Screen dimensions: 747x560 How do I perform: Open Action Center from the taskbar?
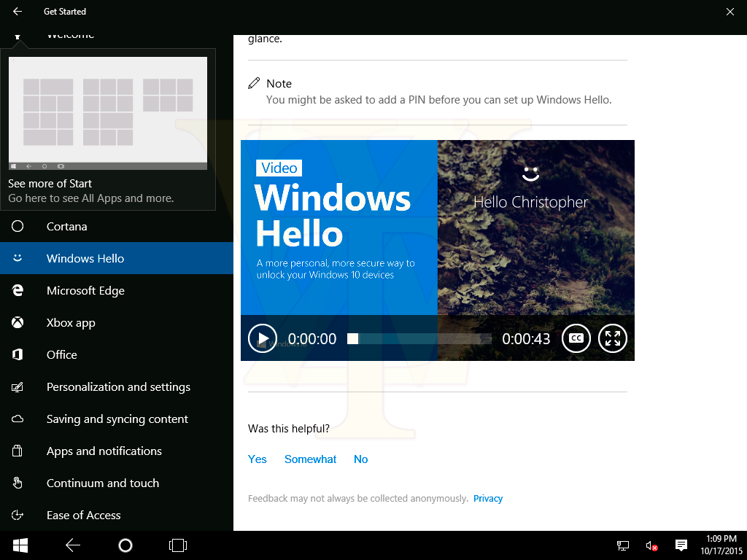point(681,545)
